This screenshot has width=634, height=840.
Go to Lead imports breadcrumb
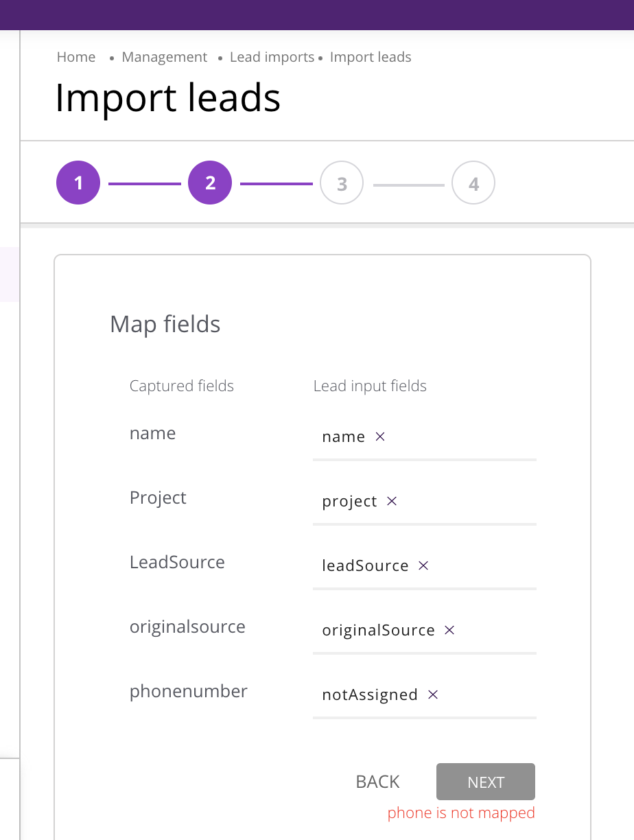pyautogui.click(x=272, y=57)
